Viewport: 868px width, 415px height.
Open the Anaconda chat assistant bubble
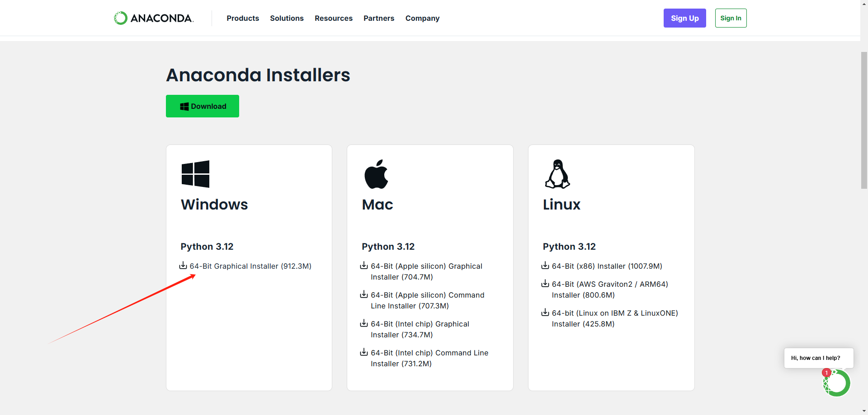[x=836, y=383]
